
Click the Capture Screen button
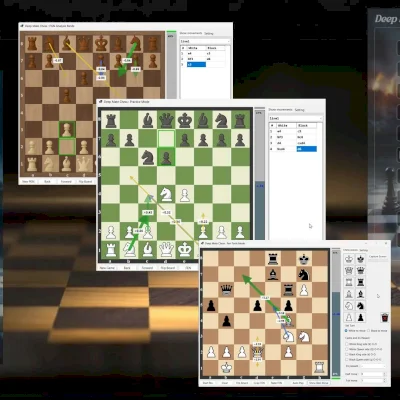tap(378, 257)
